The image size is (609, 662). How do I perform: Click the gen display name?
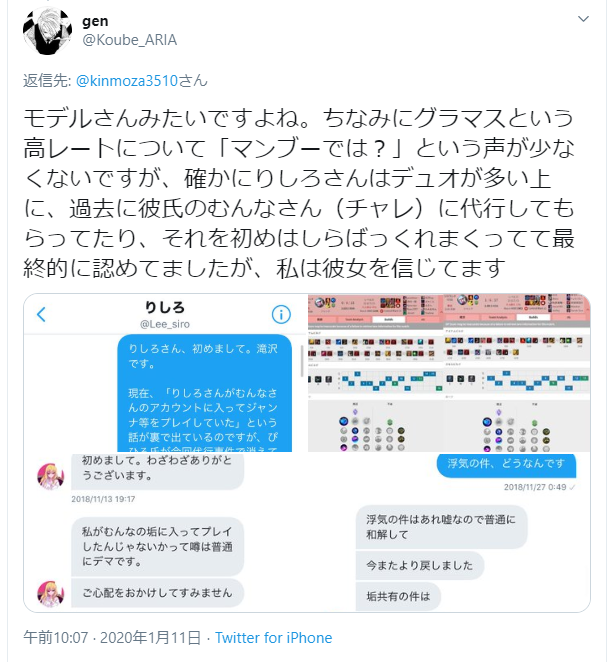95,21
